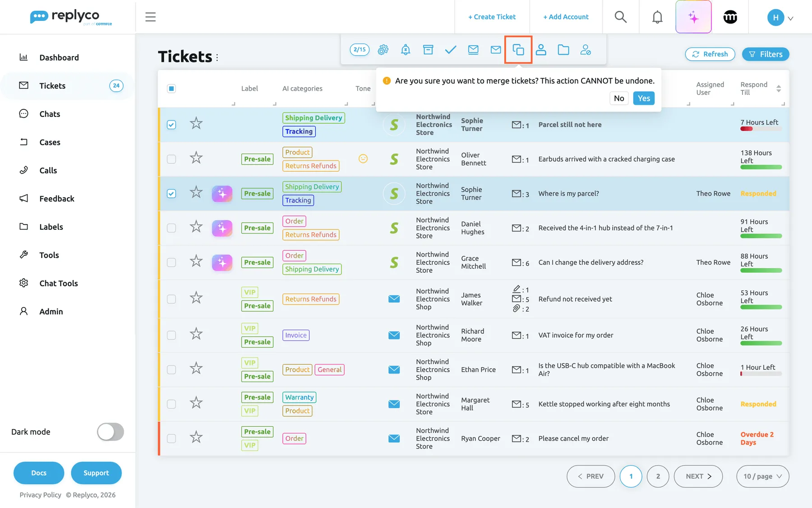This screenshot has height=508, width=812.
Task: Open Labels in the sidebar
Action: 51,227
